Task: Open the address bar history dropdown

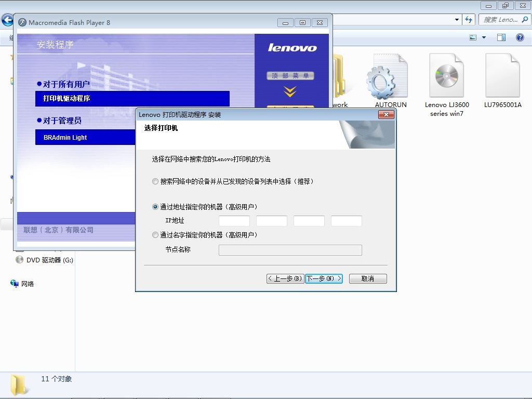Action: pos(457,20)
